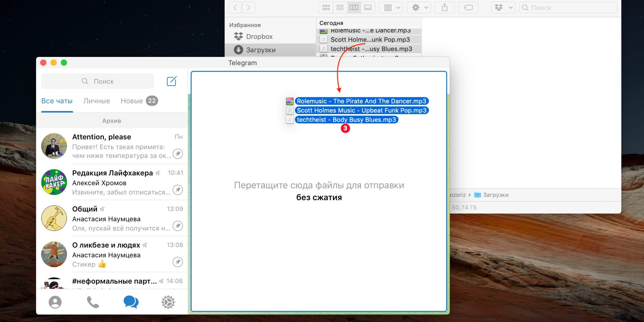Select Загрузки in Finder sidebar

(260, 50)
